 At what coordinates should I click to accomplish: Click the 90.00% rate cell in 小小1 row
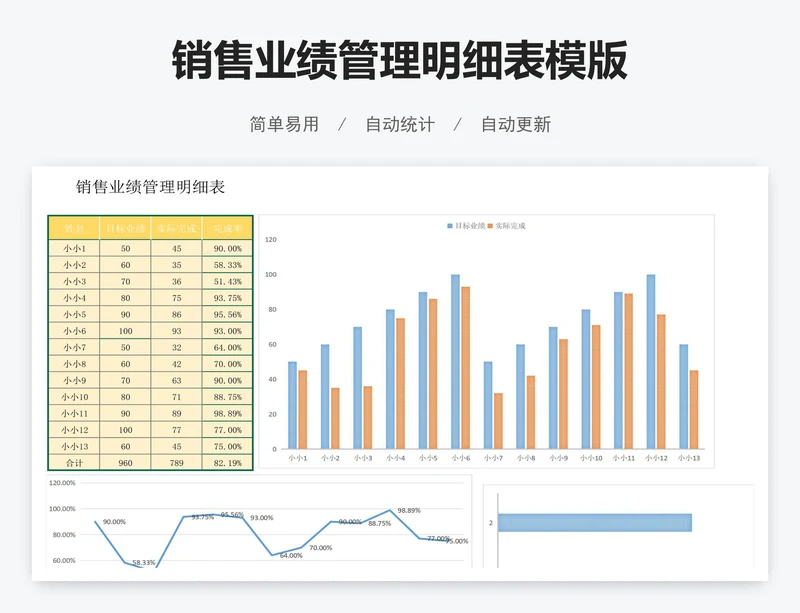[228, 249]
